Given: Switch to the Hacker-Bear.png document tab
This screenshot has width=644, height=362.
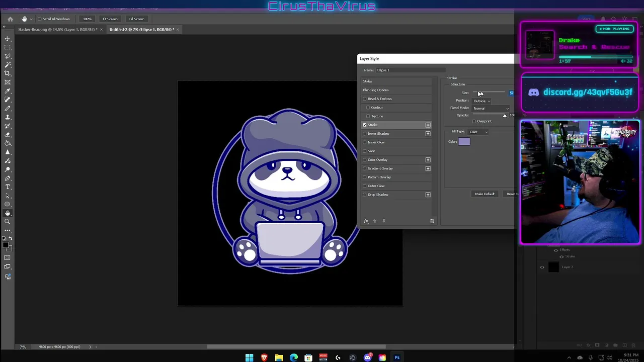Looking at the screenshot, I should coord(58,30).
